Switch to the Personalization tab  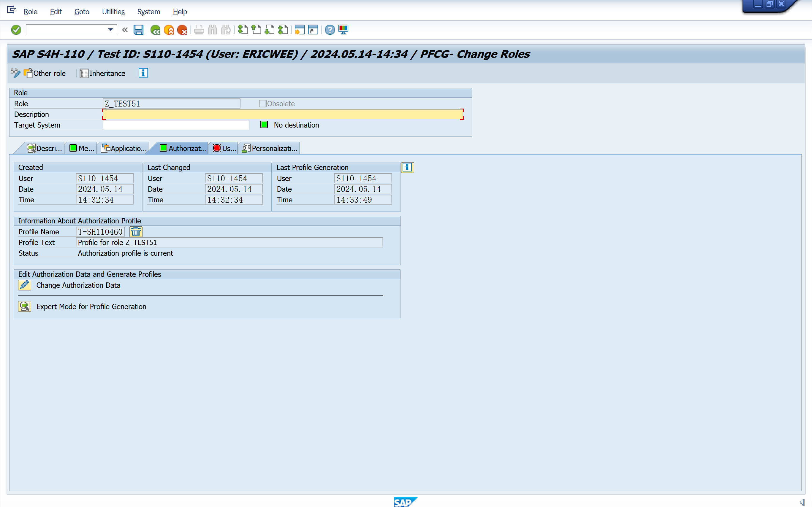coord(270,148)
